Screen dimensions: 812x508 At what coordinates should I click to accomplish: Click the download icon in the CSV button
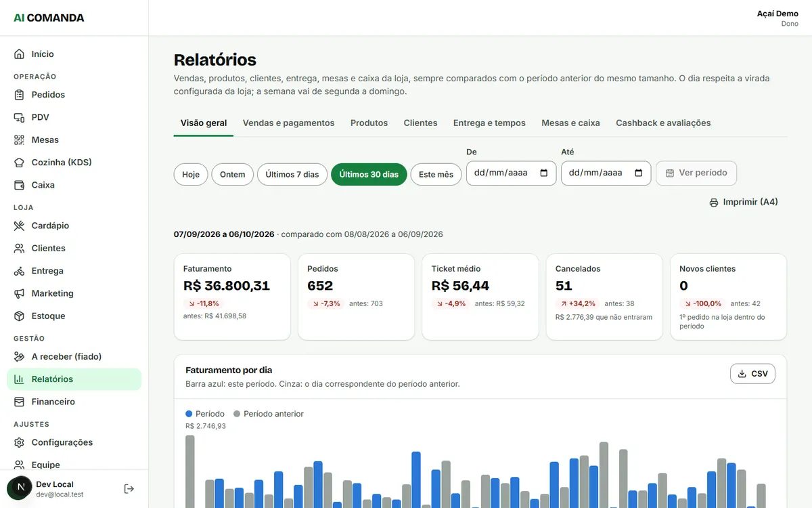tap(742, 374)
